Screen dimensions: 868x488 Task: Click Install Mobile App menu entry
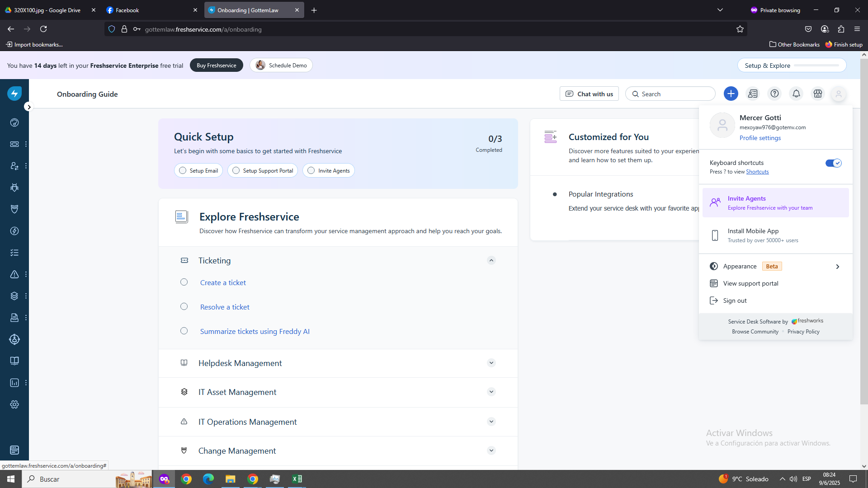[x=776, y=235]
